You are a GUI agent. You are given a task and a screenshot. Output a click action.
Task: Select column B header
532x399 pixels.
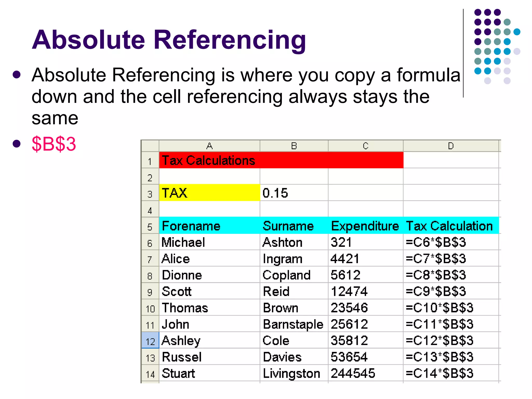[x=294, y=146]
